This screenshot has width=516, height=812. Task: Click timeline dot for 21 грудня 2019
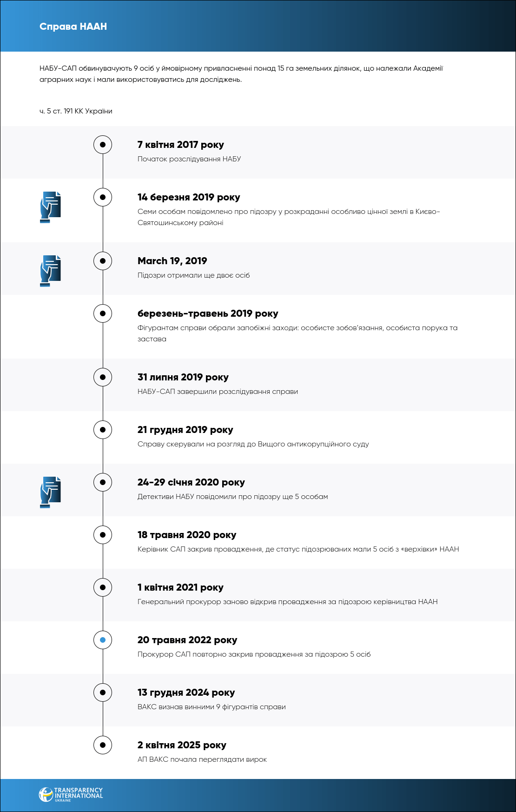[x=103, y=430]
